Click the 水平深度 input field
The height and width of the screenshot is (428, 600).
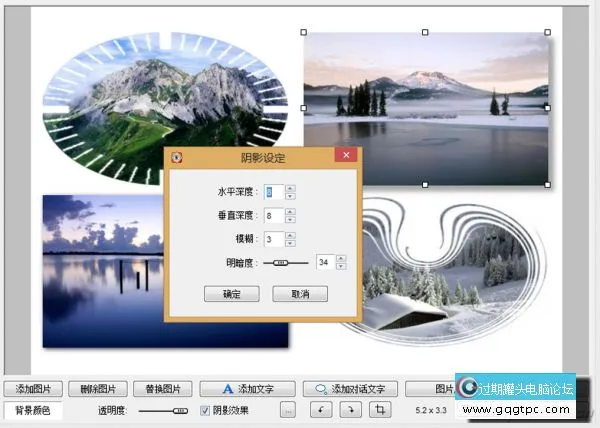click(274, 192)
